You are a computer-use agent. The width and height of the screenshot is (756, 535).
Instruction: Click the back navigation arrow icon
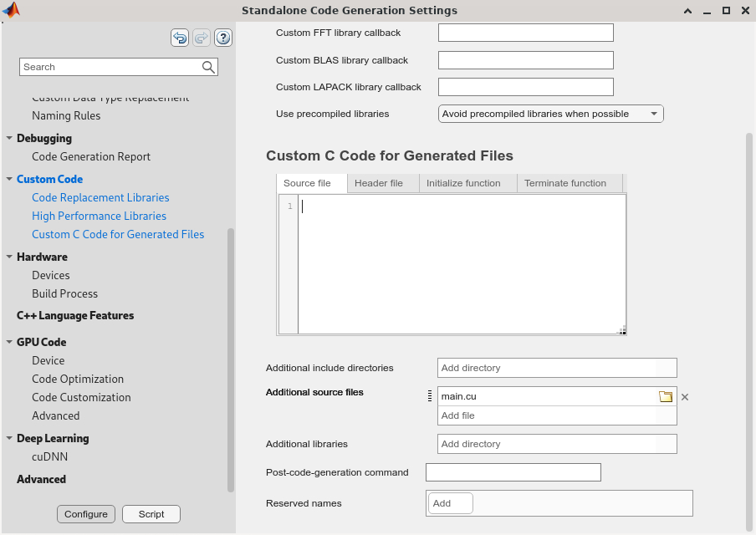(180, 38)
